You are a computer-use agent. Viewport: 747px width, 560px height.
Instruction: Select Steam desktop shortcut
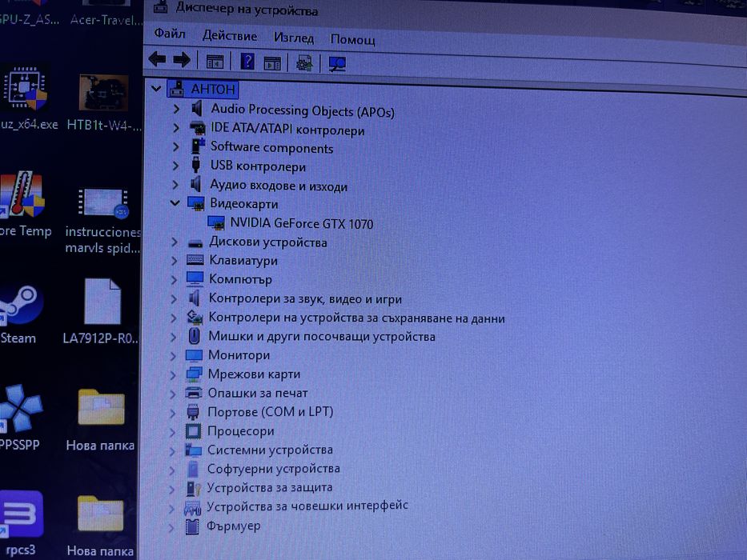18,314
